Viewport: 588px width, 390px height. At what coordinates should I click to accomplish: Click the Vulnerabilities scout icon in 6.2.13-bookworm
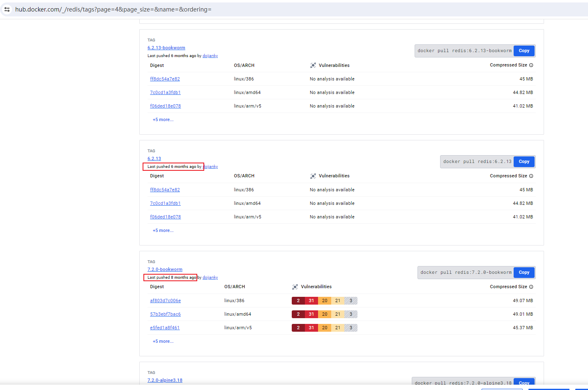pos(313,65)
